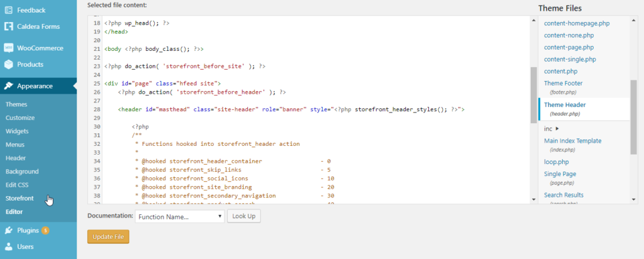Open the Single Page template file
The height and width of the screenshot is (259, 644).
pos(560,174)
